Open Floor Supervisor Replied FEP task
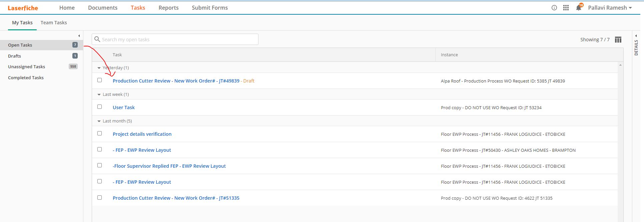 click(x=169, y=166)
